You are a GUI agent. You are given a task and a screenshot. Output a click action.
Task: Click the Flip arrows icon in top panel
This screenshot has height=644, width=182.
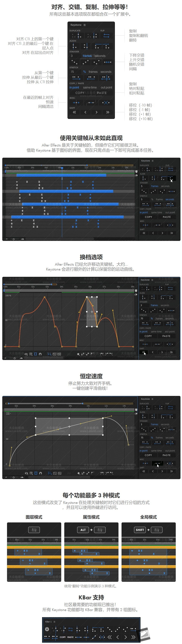point(106,36)
